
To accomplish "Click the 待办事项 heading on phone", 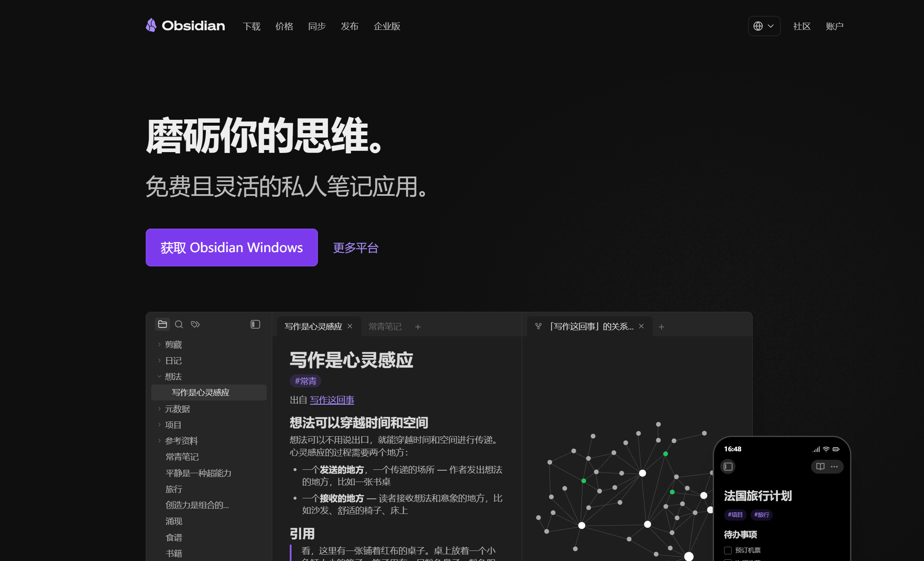I will (740, 535).
